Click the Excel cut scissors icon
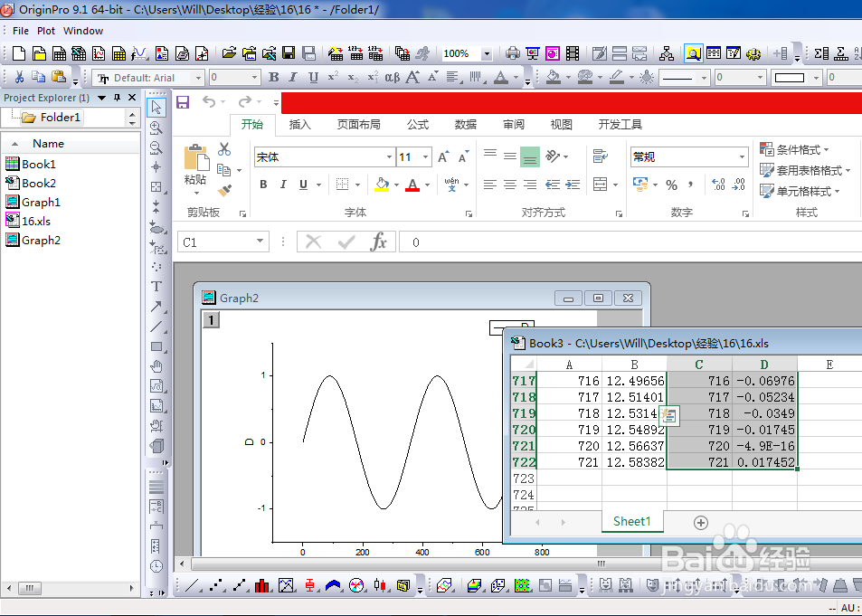The width and height of the screenshot is (862, 616). [224, 149]
